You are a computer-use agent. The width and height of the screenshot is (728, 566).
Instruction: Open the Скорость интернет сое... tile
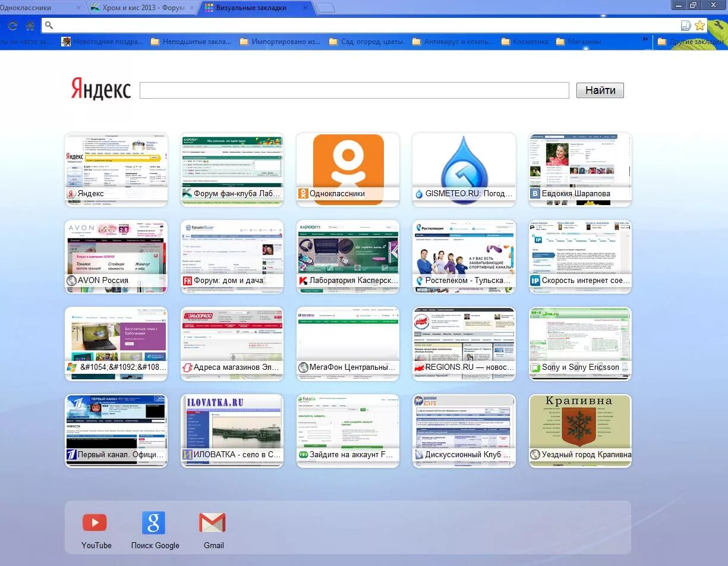click(x=580, y=256)
